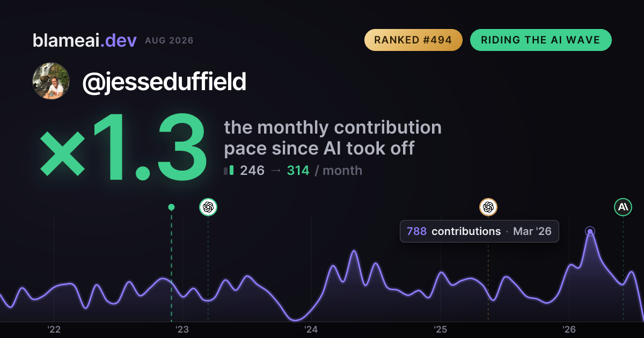The width and height of the screenshot is (644, 338).
Task: Select the '23 year label on axis
Action: (182, 329)
